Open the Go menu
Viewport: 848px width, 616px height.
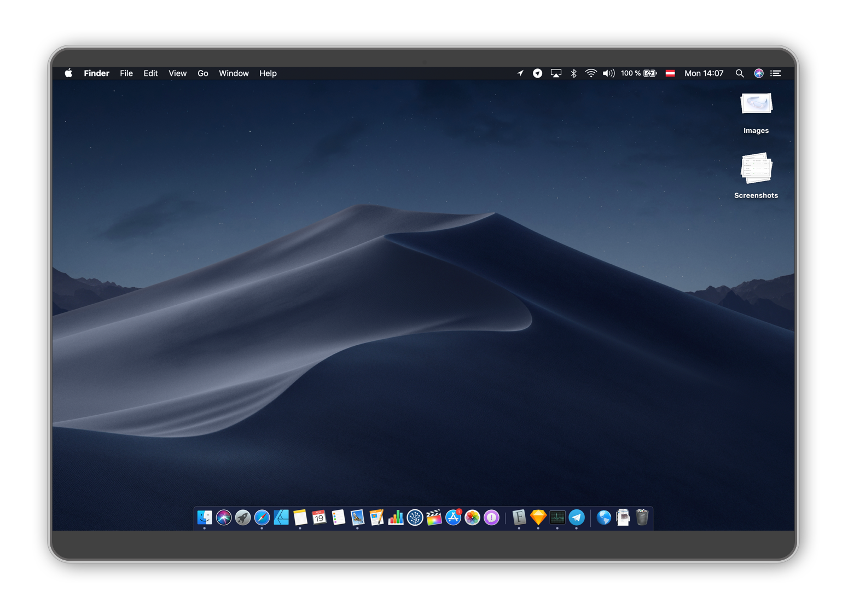pyautogui.click(x=202, y=73)
